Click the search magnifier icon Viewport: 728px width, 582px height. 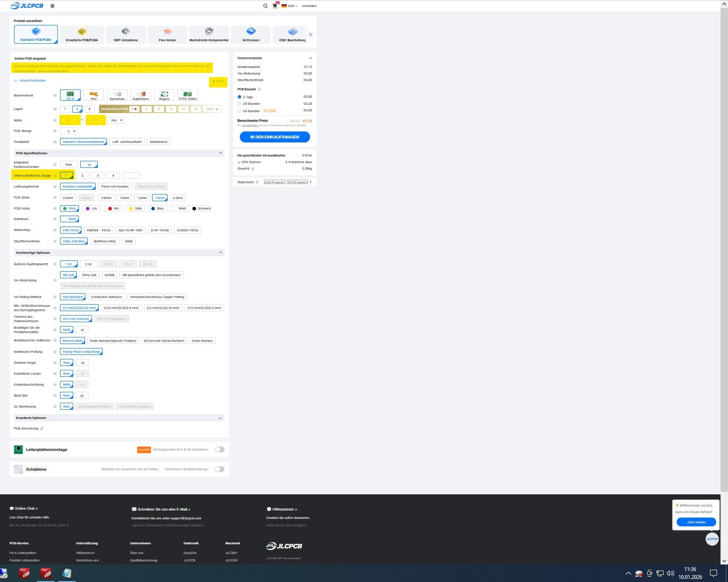point(265,6)
